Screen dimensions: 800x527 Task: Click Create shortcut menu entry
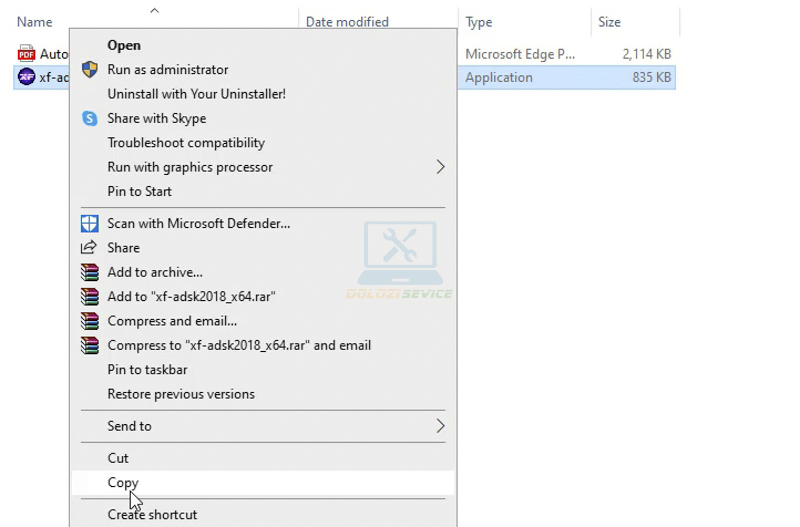coord(152,515)
